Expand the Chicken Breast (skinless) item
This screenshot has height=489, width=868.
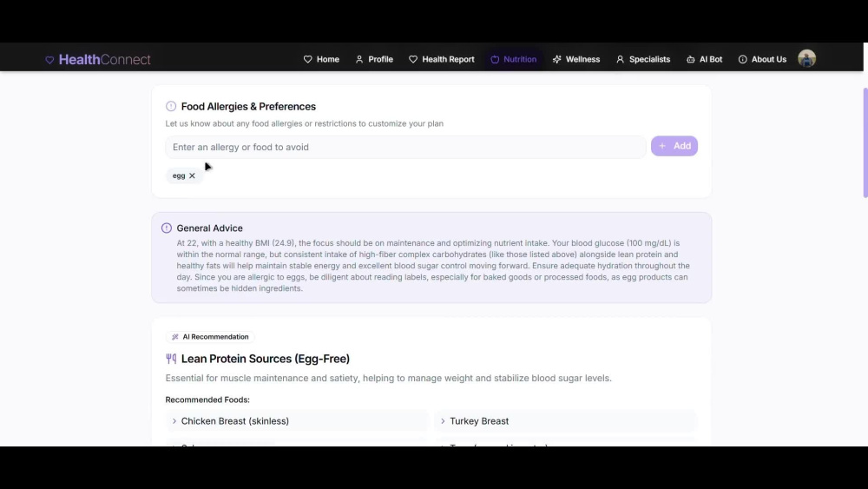click(x=297, y=421)
